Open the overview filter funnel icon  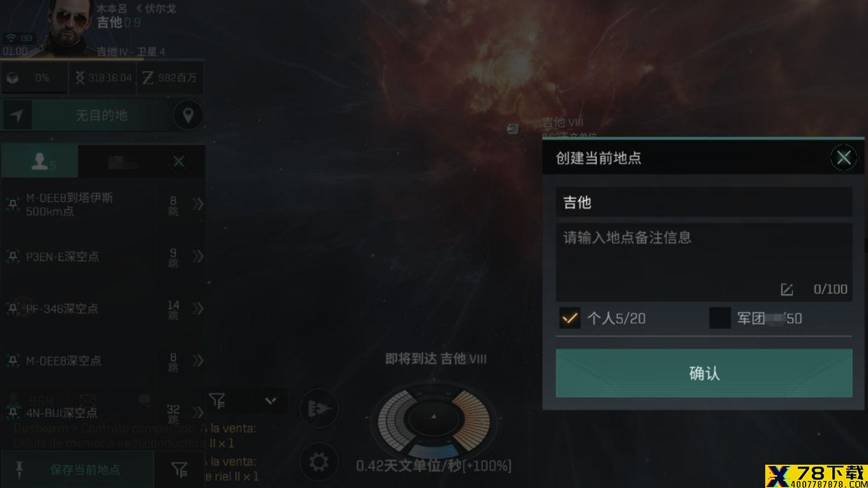pos(217,400)
